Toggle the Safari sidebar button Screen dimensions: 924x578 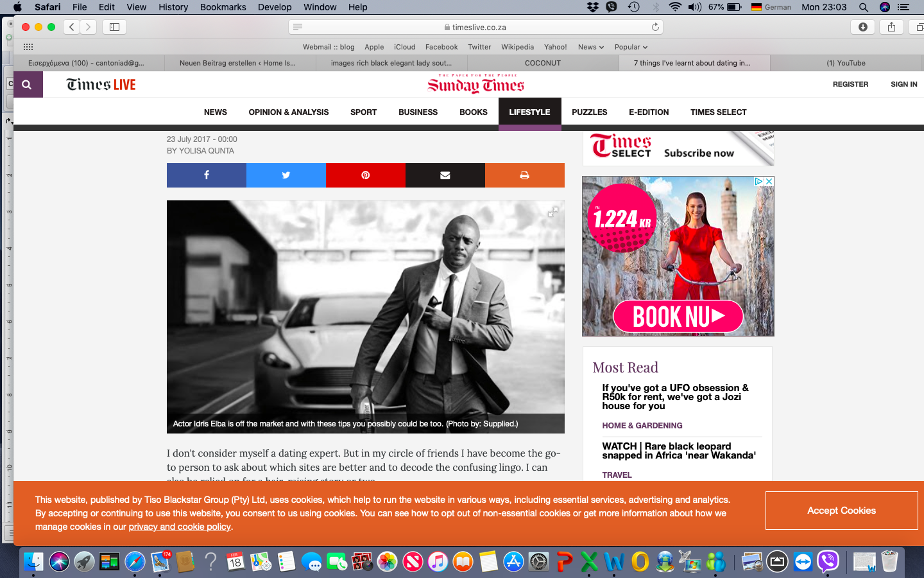[x=114, y=27]
